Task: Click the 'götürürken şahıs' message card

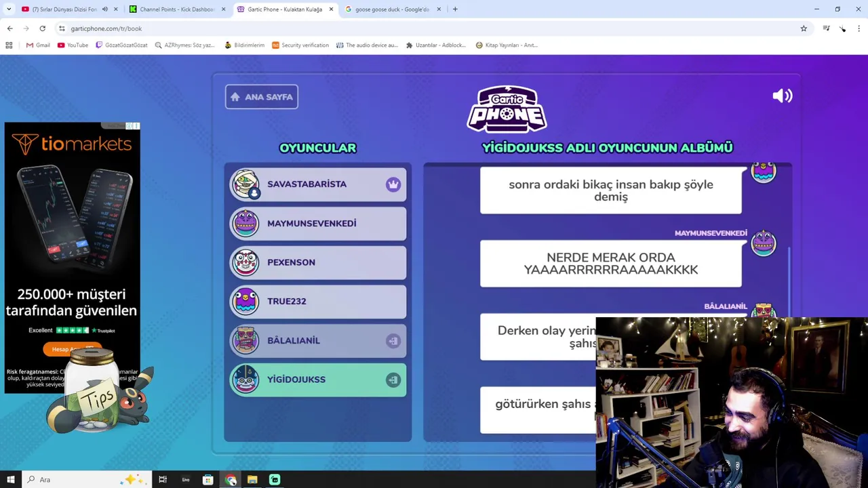Action: [538, 409]
